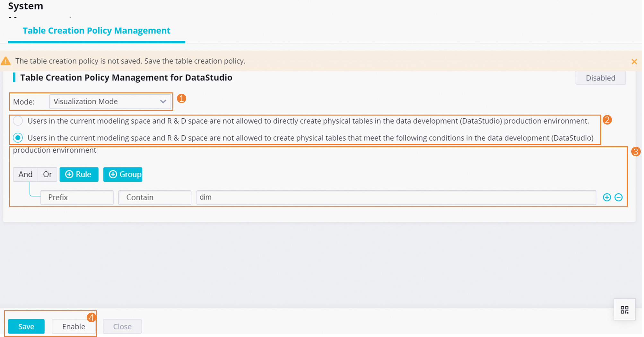Screen dimensions: 644x337
Task: Open the QR code widget
Action: 624,310
